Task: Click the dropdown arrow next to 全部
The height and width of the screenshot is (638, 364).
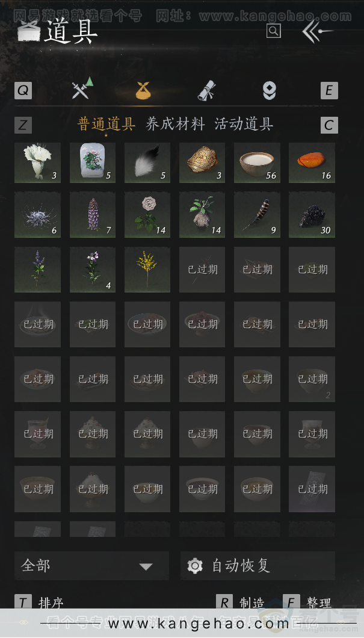Action: point(146,566)
